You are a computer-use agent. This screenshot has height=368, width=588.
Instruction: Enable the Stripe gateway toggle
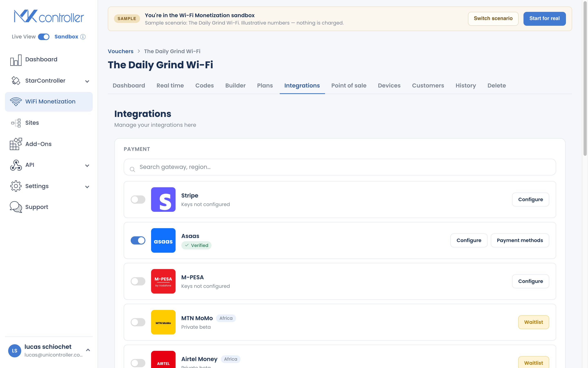(138, 199)
